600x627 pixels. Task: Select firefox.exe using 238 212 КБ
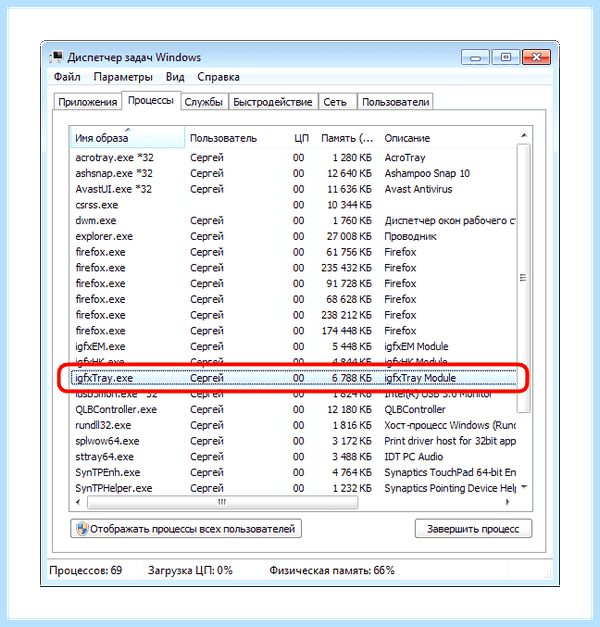pyautogui.click(x=293, y=315)
